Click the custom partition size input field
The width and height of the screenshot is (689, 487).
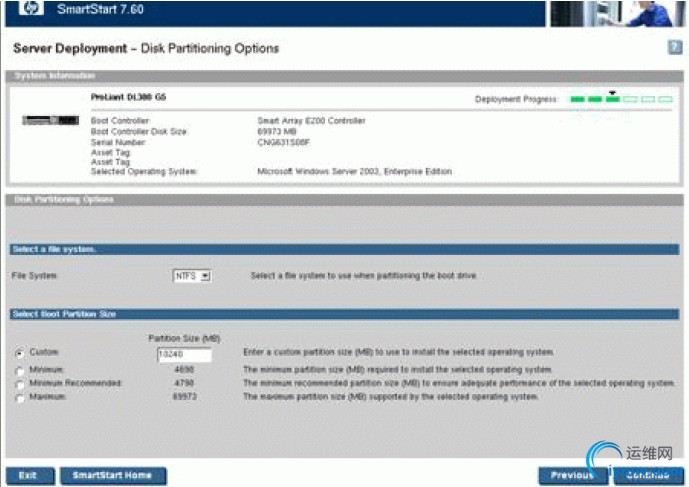click(x=184, y=354)
